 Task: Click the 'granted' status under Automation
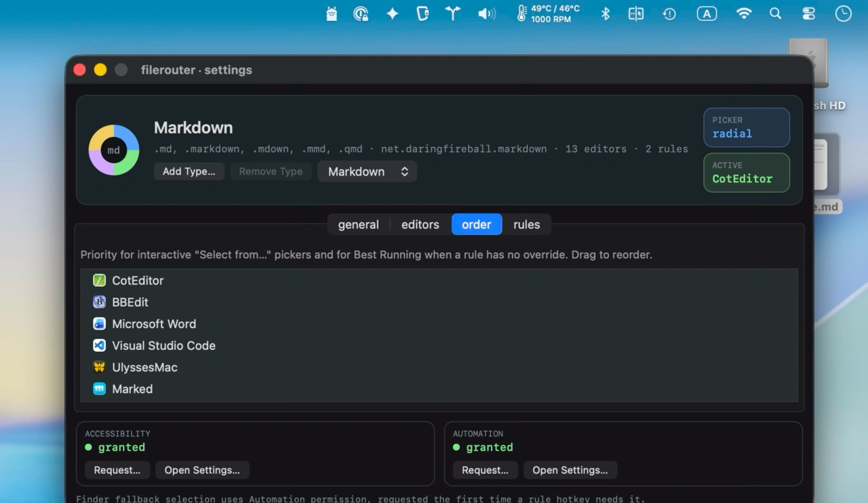490,447
